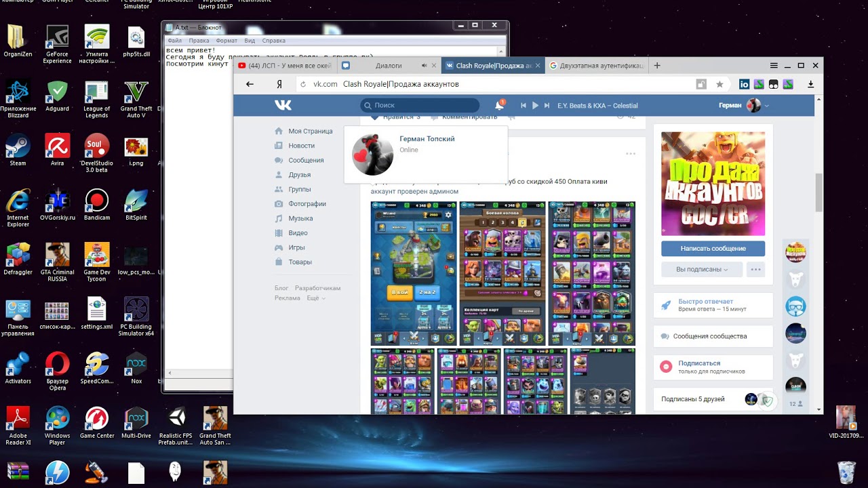The width and height of the screenshot is (868, 488).
Task: Expand the Ещё footer dropdown
Action: 316,298
